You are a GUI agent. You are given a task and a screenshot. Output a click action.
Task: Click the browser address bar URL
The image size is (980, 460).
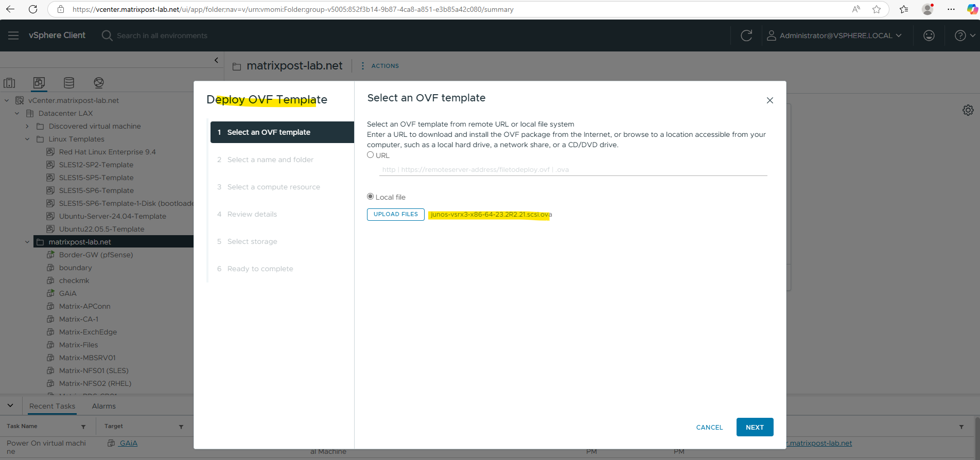[x=293, y=9]
